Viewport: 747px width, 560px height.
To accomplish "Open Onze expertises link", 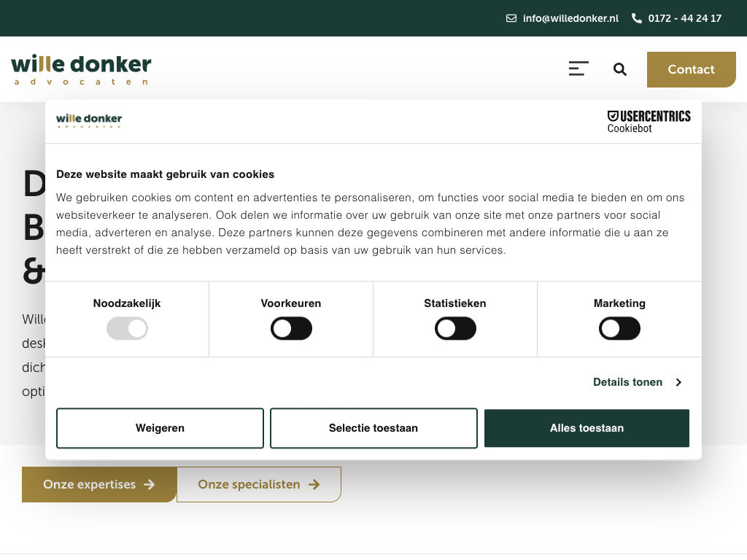I will click(99, 485).
